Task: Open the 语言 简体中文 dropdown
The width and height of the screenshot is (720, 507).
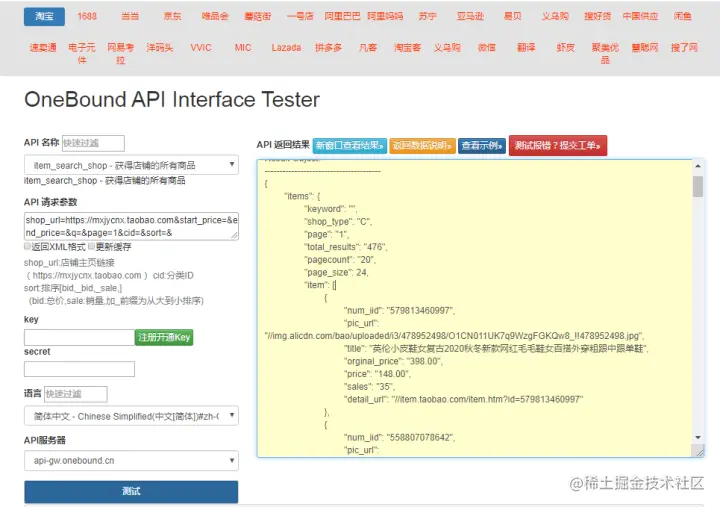Action: pyautogui.click(x=131, y=416)
